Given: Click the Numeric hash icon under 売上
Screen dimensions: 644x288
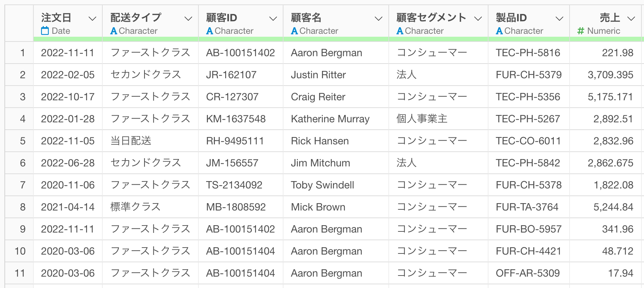Looking at the screenshot, I should pos(581,31).
